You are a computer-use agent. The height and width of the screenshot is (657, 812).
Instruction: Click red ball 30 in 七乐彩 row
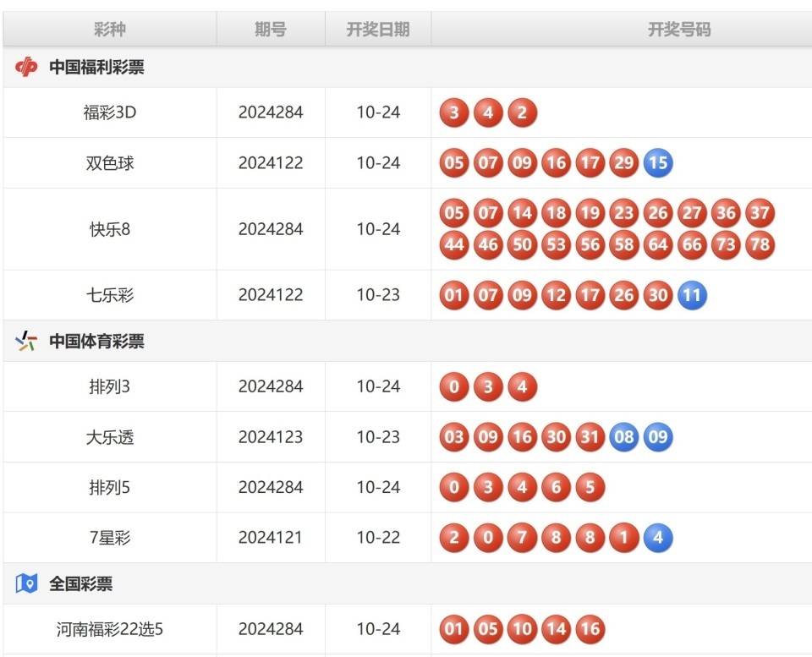658,295
